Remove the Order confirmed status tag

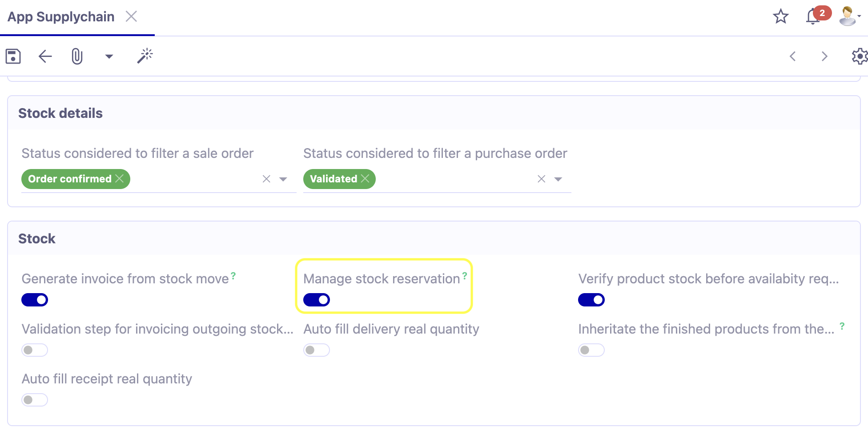[120, 179]
